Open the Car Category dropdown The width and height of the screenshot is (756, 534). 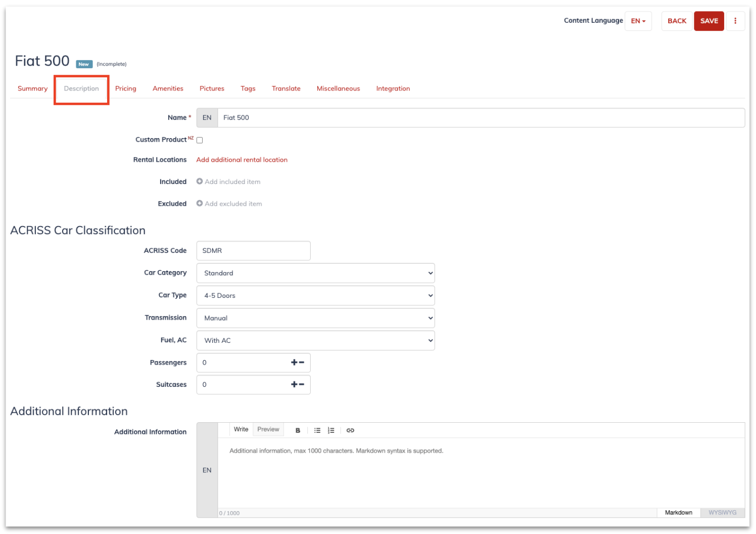(x=315, y=273)
